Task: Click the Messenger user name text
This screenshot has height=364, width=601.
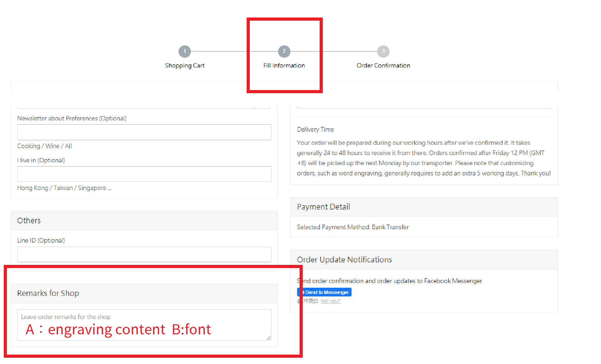Action: (x=311, y=301)
